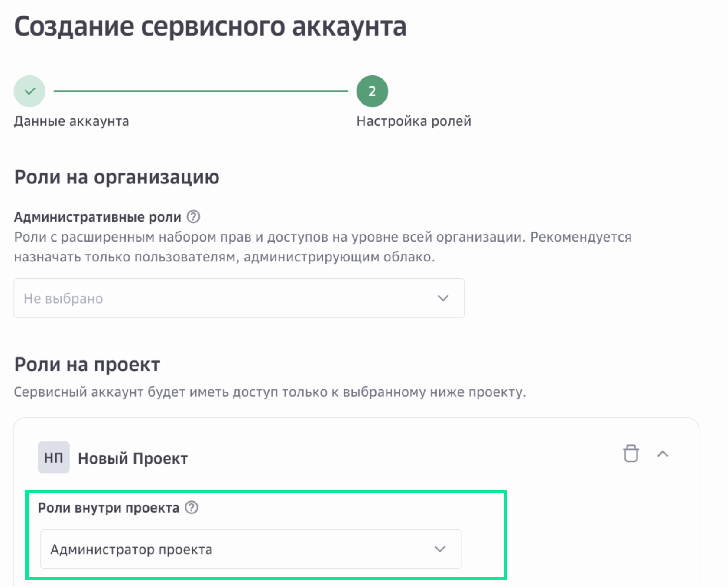Go back to Данные аккаунта step
Viewport: 728px width, 588px height.
71,121
